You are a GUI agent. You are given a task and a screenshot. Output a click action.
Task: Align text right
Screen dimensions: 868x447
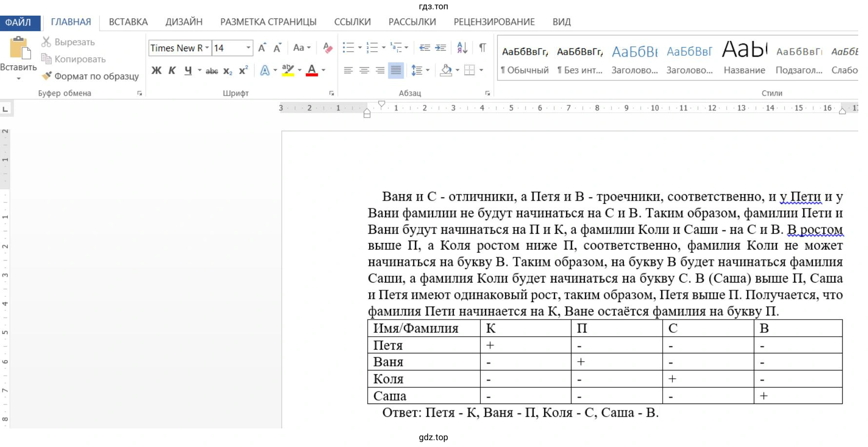point(380,70)
